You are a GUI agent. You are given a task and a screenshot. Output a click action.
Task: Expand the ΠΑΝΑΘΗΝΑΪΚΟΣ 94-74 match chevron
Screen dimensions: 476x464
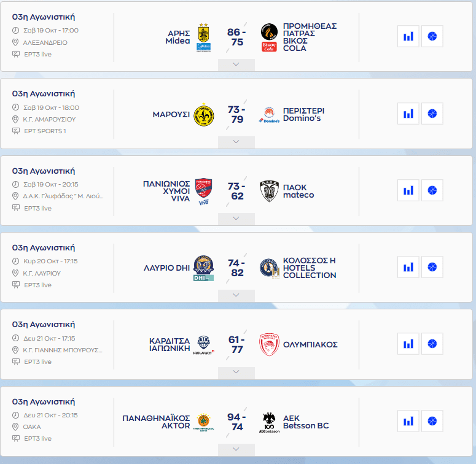tap(236, 449)
